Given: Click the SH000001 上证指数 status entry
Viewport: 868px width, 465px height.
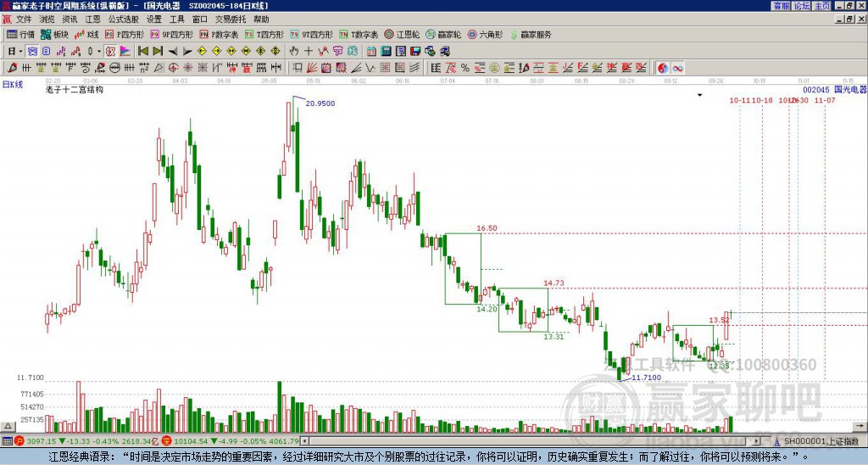Looking at the screenshot, I should [x=821, y=441].
